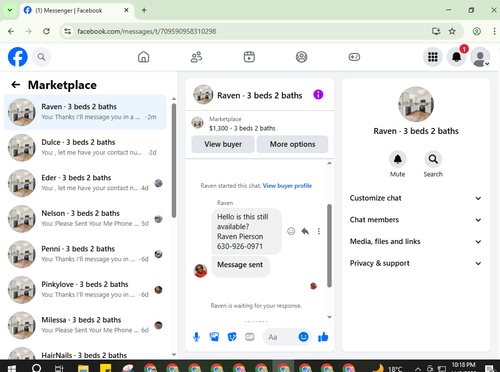Choose a sticker icon
This screenshot has height=372, width=500.
pos(232,337)
